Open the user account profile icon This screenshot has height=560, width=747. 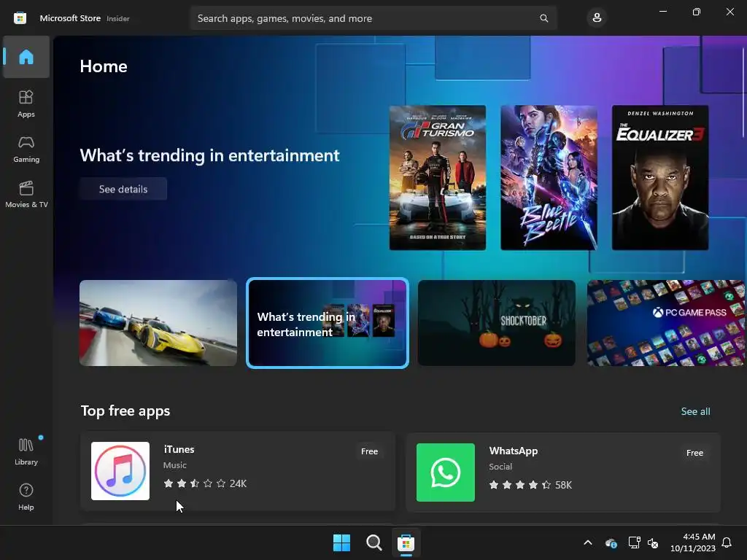[x=597, y=18]
